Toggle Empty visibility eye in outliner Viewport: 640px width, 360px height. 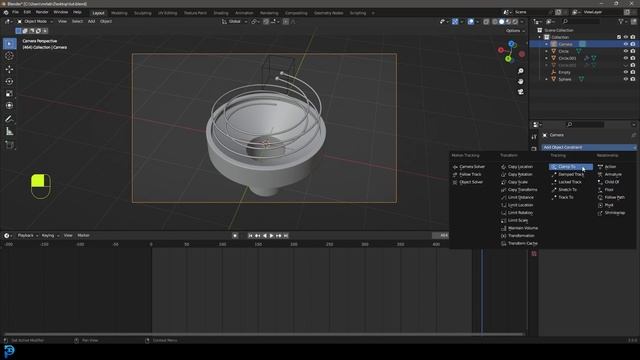pos(626,72)
